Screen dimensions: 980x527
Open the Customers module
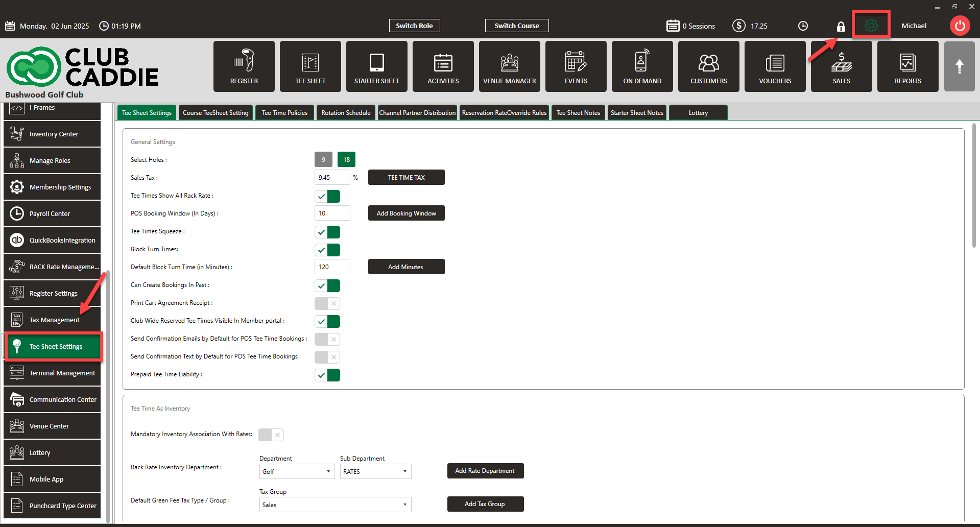709,66
